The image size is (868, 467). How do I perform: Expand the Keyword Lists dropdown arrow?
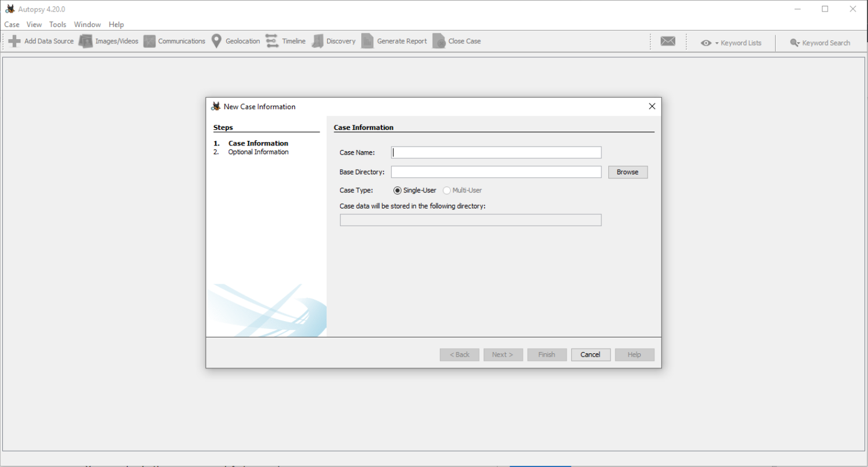pyautogui.click(x=717, y=43)
